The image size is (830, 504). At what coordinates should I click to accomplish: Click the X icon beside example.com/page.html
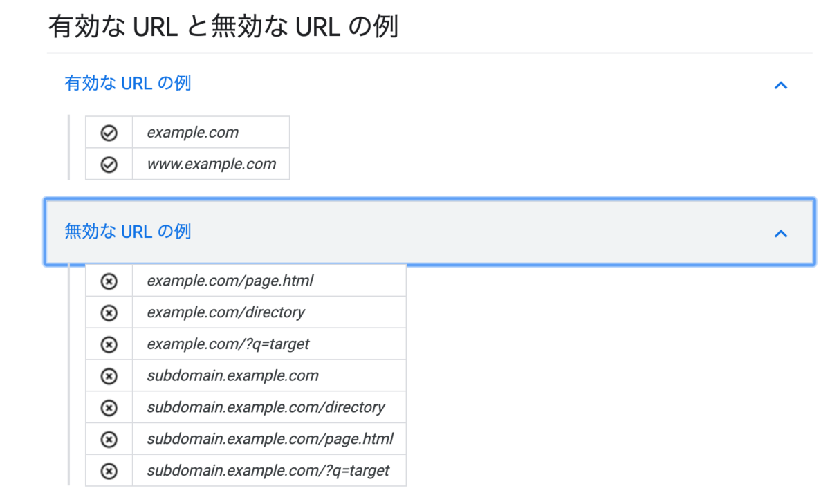(109, 281)
